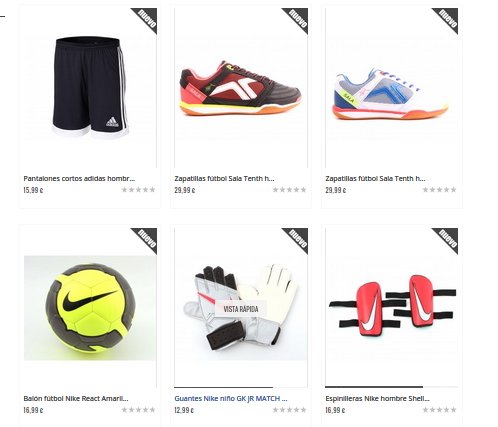Open the adidas shorts product image

pyautogui.click(x=90, y=88)
